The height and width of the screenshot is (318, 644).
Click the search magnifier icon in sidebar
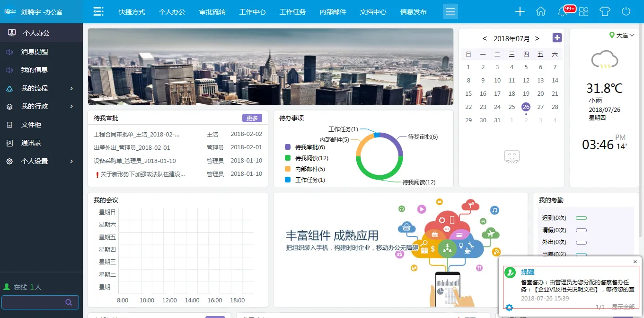[x=69, y=302]
